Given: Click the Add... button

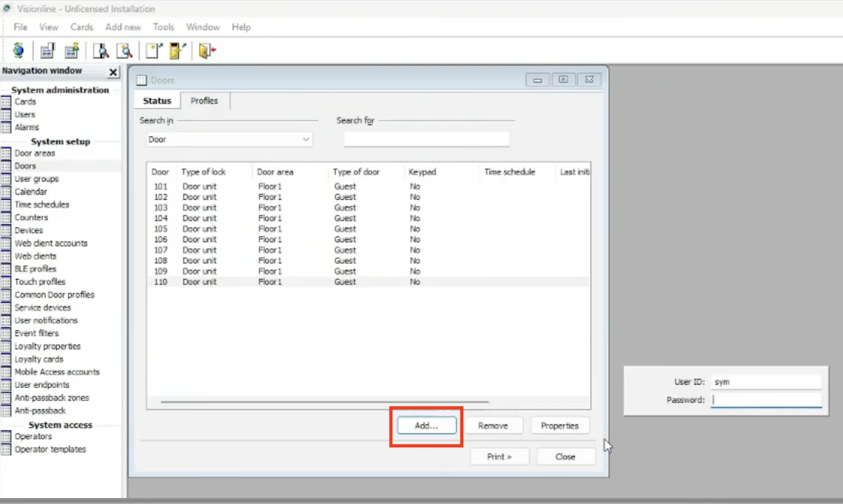Looking at the screenshot, I should tap(427, 426).
